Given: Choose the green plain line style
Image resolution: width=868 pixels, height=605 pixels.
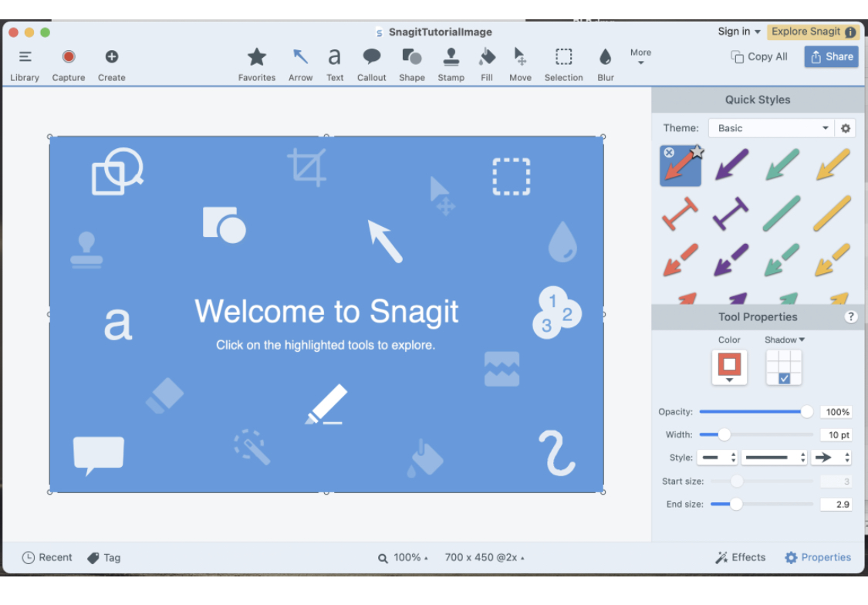Looking at the screenshot, I should point(782,213).
